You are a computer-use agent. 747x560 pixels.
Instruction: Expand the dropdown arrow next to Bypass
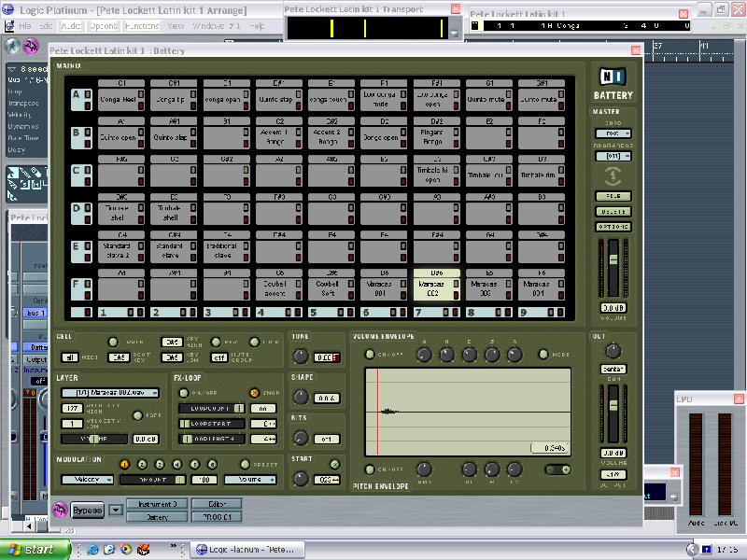116,510
